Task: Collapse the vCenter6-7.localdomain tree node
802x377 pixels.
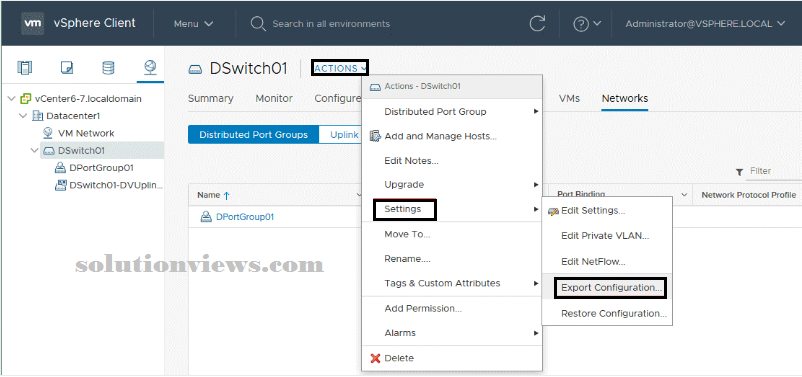Action: click(x=12, y=98)
